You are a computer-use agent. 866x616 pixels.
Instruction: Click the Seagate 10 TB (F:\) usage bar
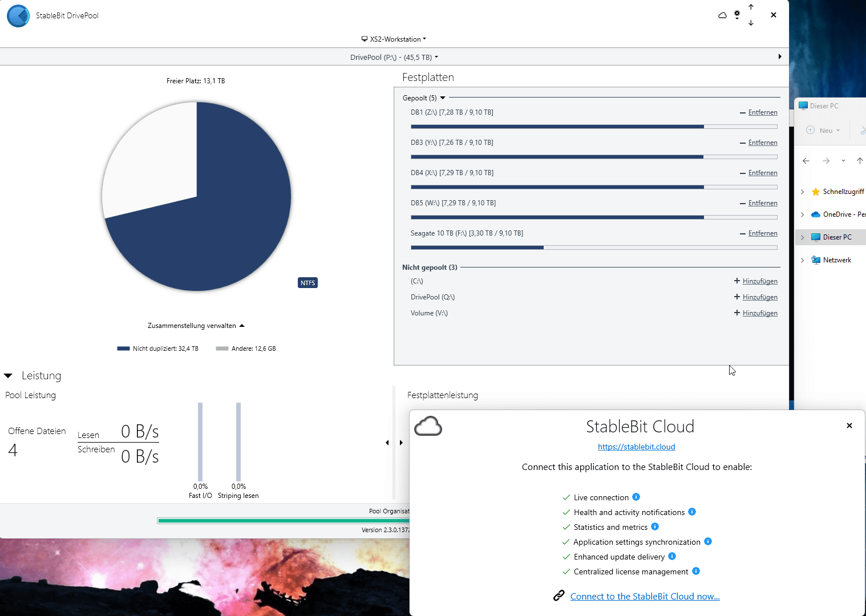[x=594, y=248]
